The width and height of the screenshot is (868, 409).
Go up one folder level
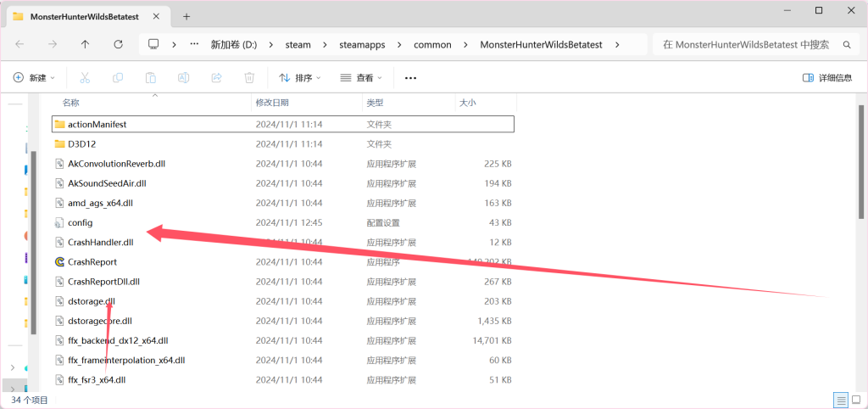click(85, 44)
